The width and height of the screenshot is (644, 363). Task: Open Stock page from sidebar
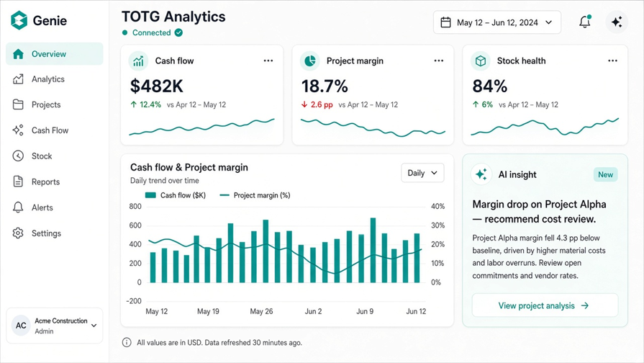coord(55,156)
